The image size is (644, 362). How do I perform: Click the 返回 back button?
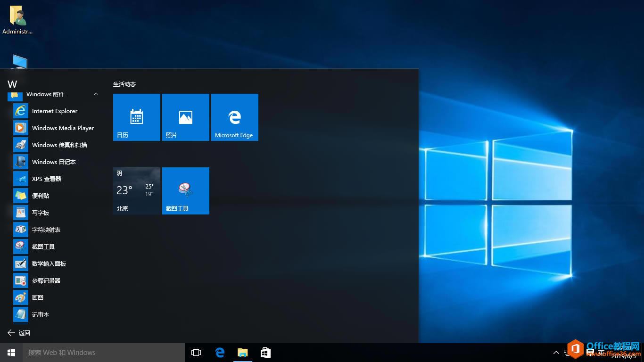tap(19, 333)
